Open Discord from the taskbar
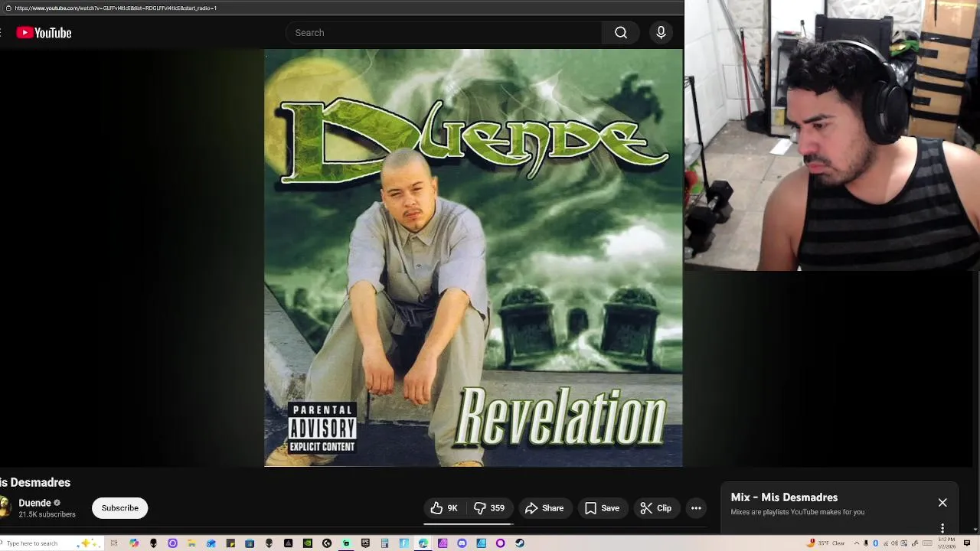 (462, 543)
